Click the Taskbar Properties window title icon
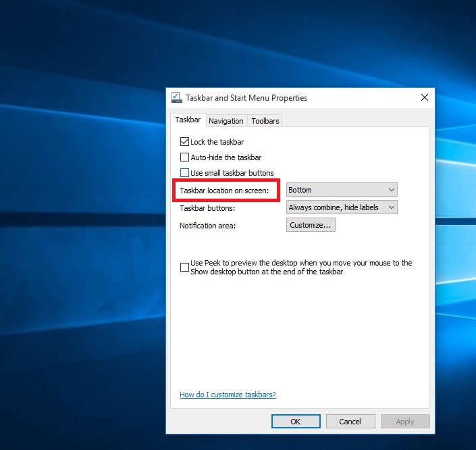 [x=176, y=97]
